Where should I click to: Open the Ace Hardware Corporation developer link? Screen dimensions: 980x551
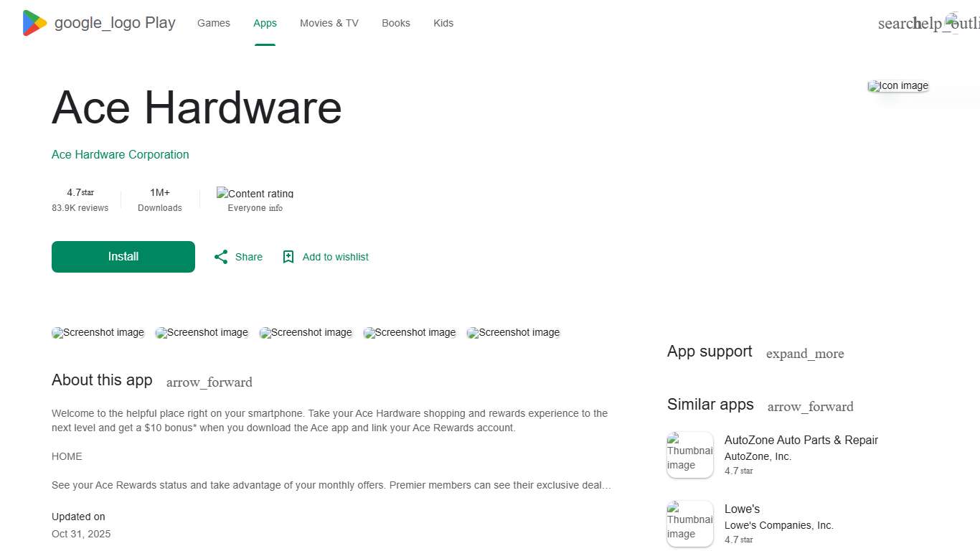click(120, 154)
